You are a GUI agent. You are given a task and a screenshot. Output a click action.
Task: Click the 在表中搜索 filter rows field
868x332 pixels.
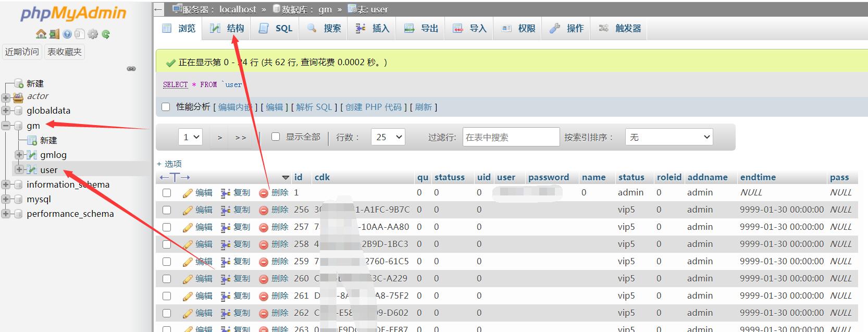click(511, 137)
